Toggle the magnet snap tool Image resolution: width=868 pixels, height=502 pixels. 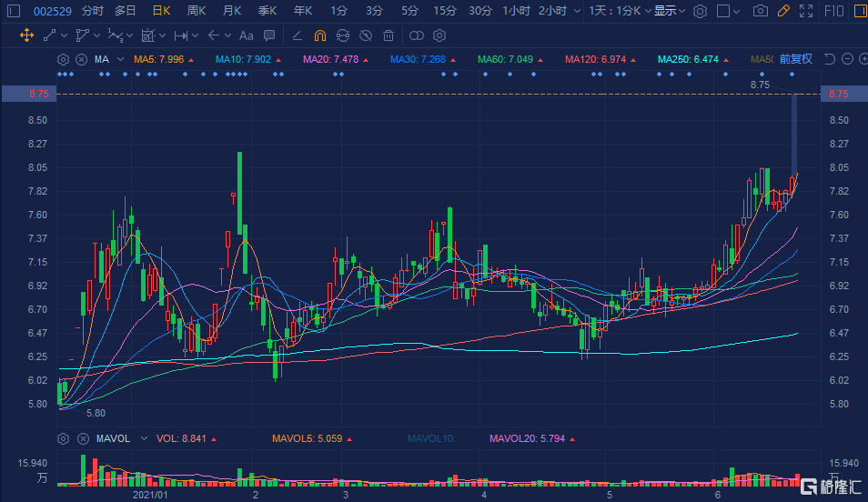[x=320, y=36]
